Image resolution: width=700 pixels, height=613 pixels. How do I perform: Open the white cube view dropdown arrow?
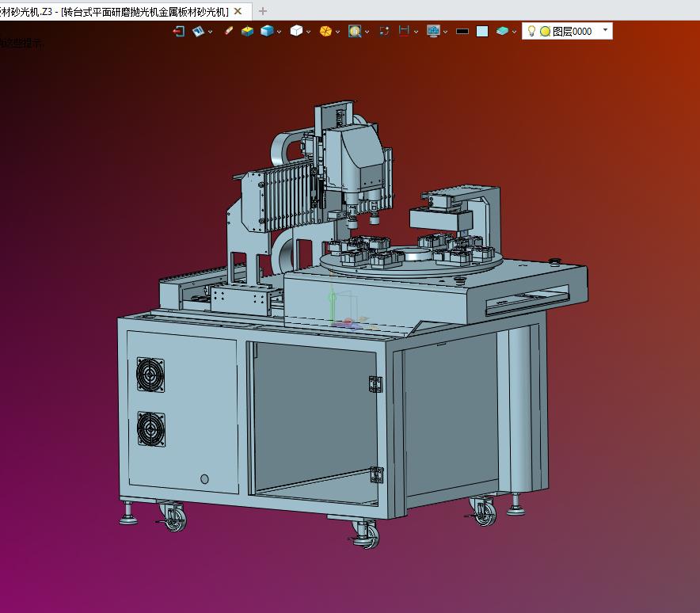pos(309,32)
